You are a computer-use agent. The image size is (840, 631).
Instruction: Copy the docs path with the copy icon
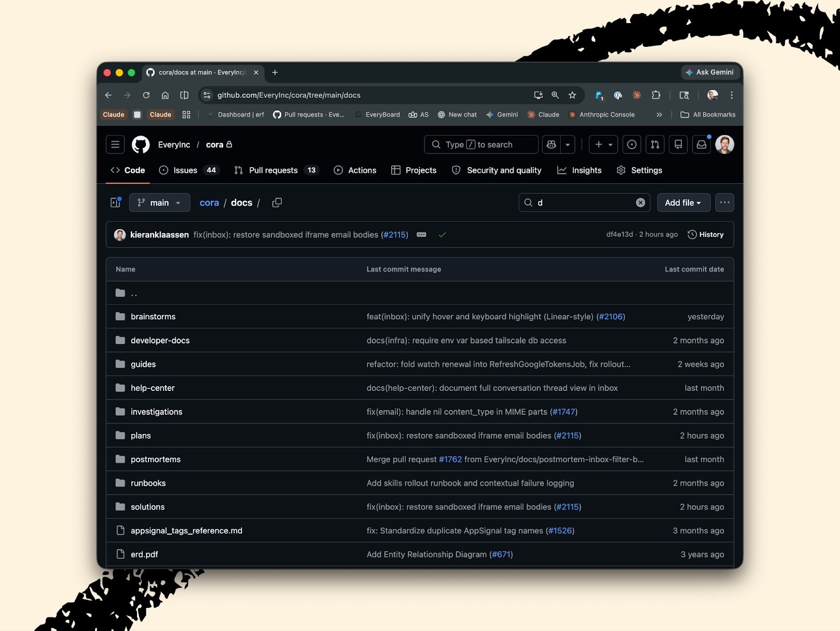pos(277,202)
